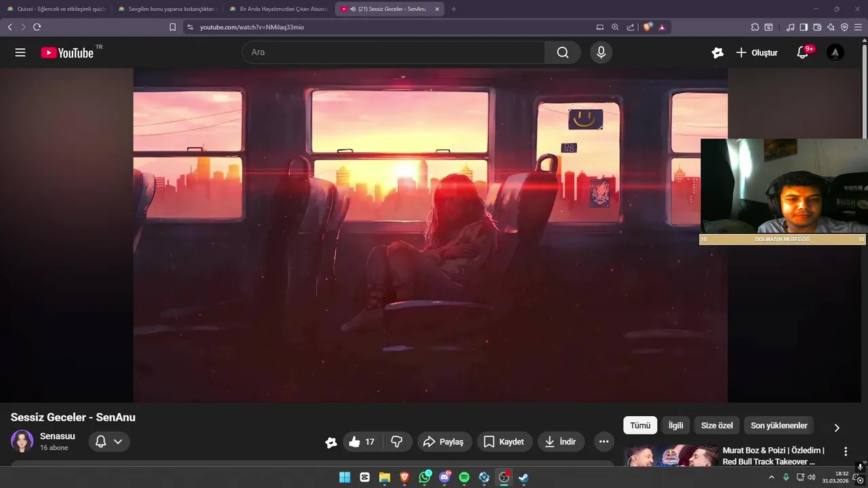
Task: Go back in the browser
Action: click(9, 27)
